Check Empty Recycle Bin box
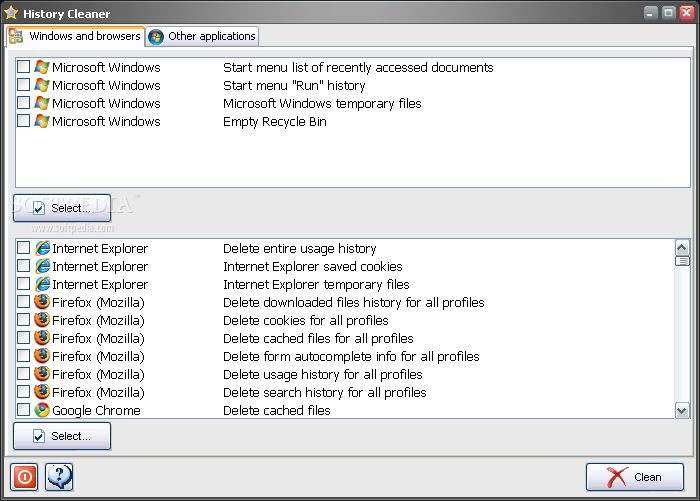 23,121
